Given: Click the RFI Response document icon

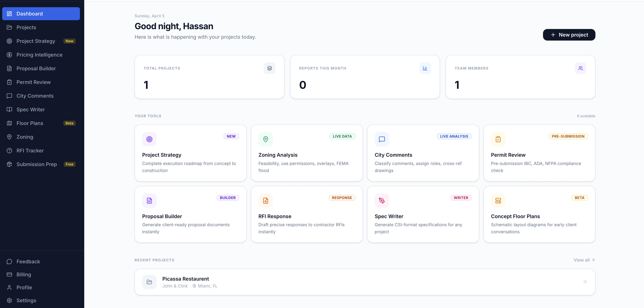Looking at the screenshot, I should tap(265, 200).
